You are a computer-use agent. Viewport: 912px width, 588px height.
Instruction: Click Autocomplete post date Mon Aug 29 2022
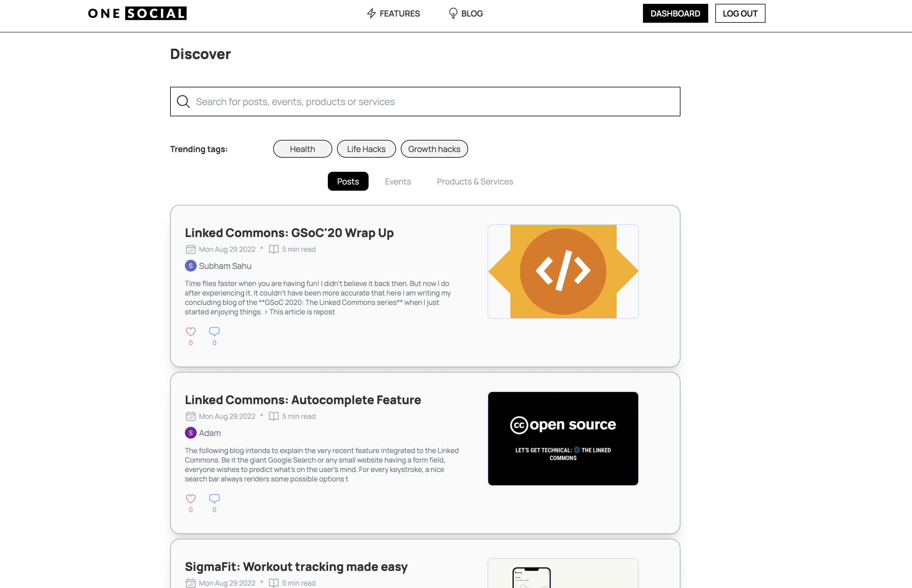pos(227,416)
